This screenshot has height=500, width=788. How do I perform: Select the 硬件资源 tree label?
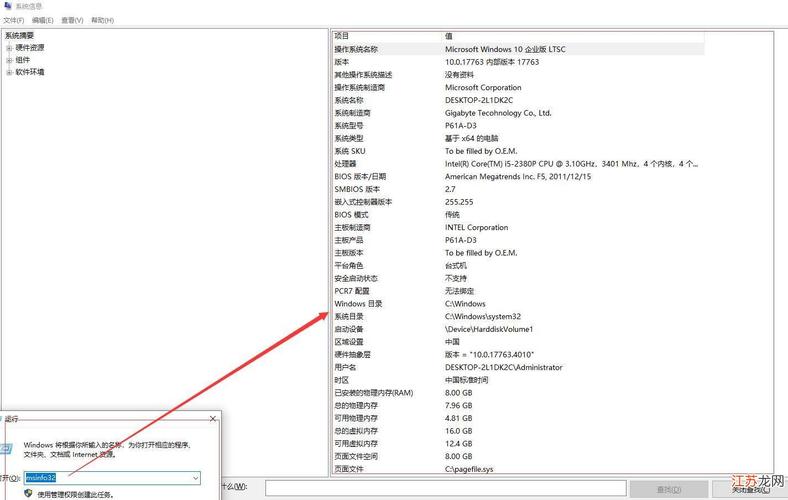coord(30,48)
